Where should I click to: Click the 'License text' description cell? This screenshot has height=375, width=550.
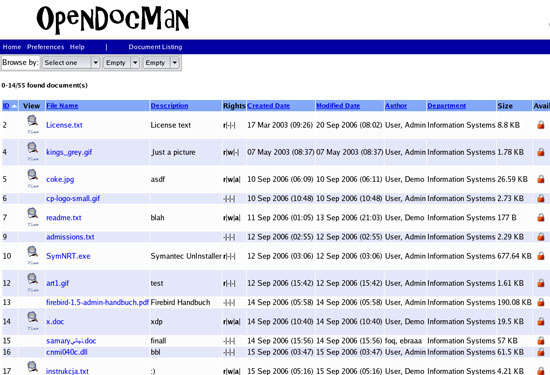(170, 125)
